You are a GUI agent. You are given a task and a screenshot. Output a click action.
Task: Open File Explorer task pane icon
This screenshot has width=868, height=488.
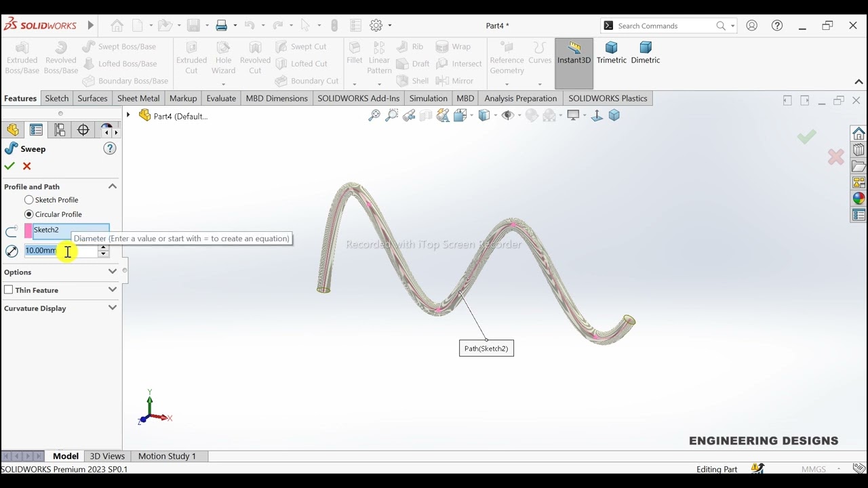click(859, 166)
